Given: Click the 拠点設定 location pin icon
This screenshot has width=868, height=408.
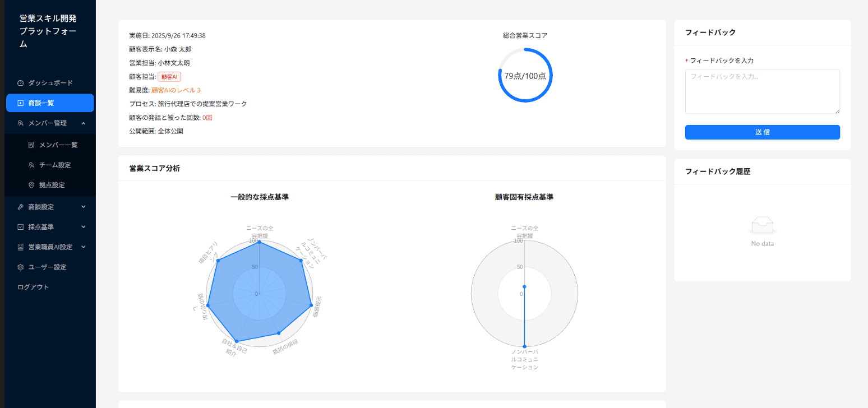Looking at the screenshot, I should click(31, 185).
